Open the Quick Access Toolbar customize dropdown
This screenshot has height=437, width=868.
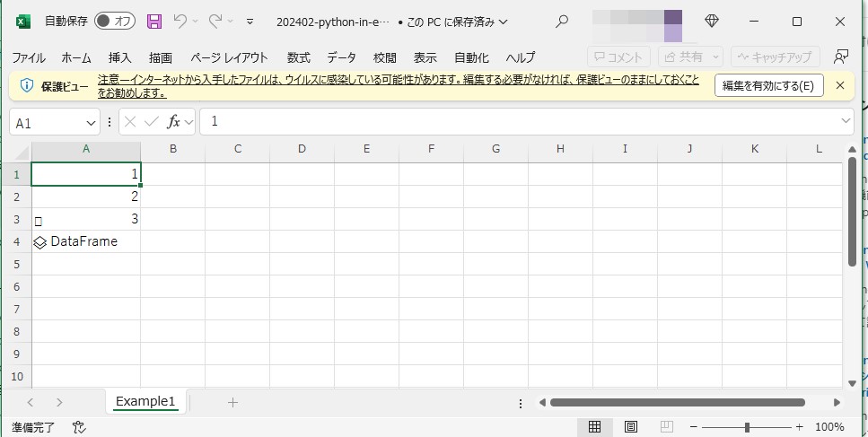click(x=250, y=22)
